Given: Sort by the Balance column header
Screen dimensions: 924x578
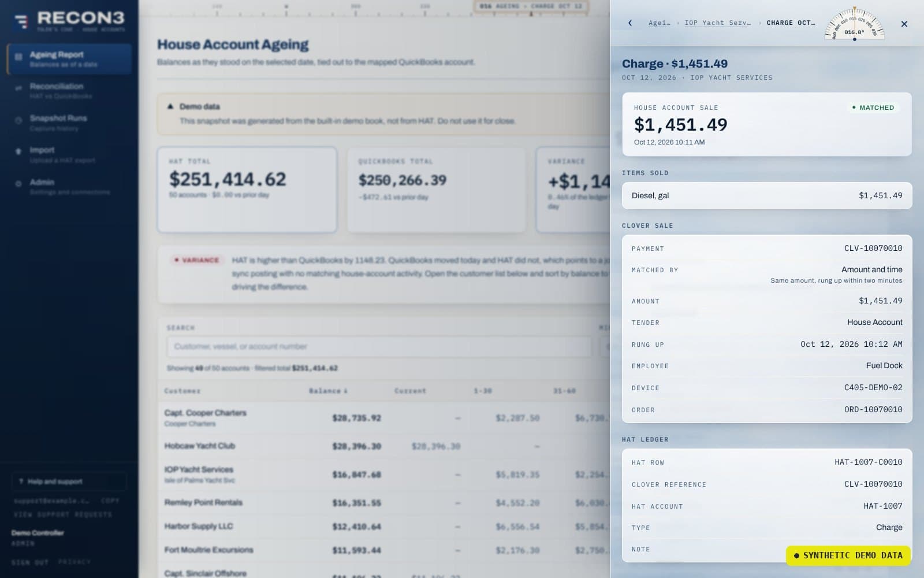Looking at the screenshot, I should click(x=328, y=391).
